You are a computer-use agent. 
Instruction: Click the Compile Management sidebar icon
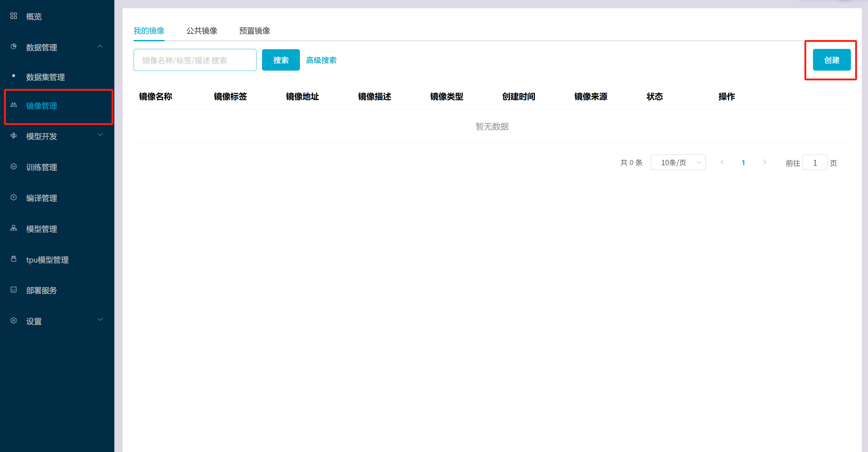click(13, 197)
